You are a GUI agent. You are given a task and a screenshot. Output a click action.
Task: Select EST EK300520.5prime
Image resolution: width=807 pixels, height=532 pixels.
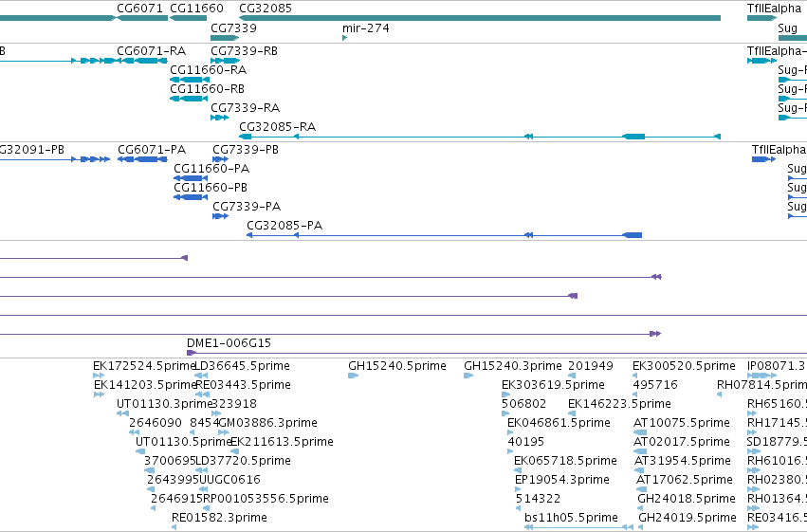[x=684, y=366]
